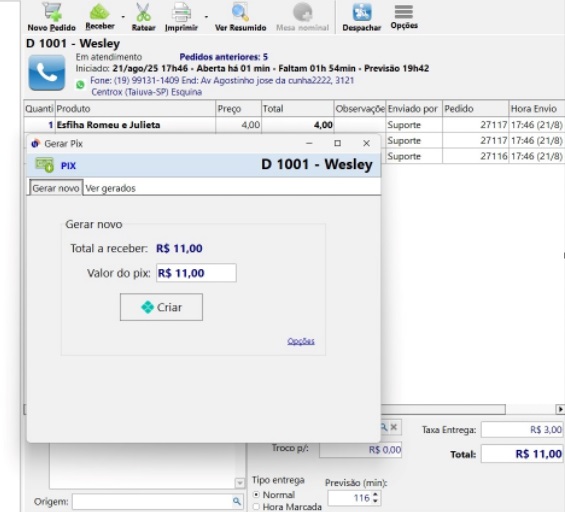Click the Enviado por column header
This screenshot has height=512, width=565.
414,108
